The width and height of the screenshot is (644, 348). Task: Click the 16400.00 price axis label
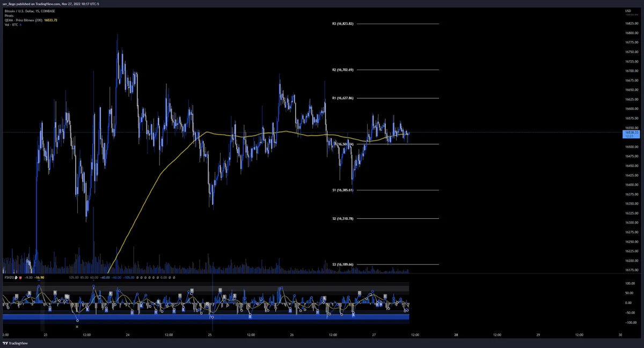coord(631,184)
